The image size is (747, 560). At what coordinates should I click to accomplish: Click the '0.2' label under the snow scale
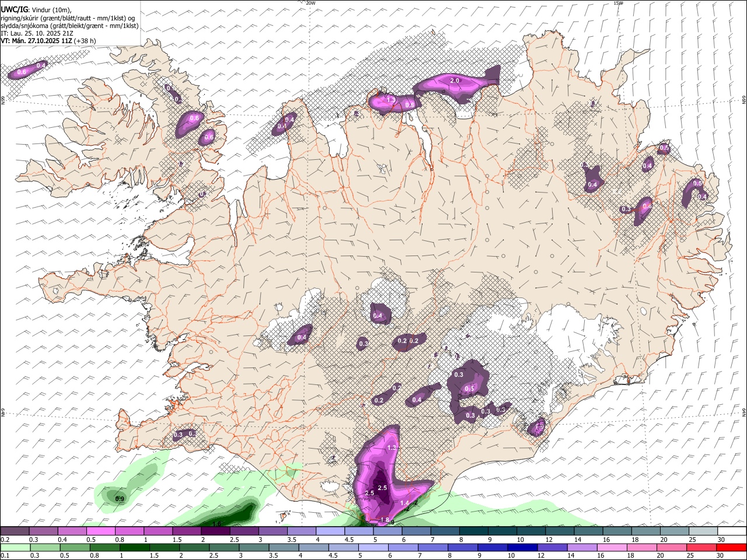(x=5, y=540)
